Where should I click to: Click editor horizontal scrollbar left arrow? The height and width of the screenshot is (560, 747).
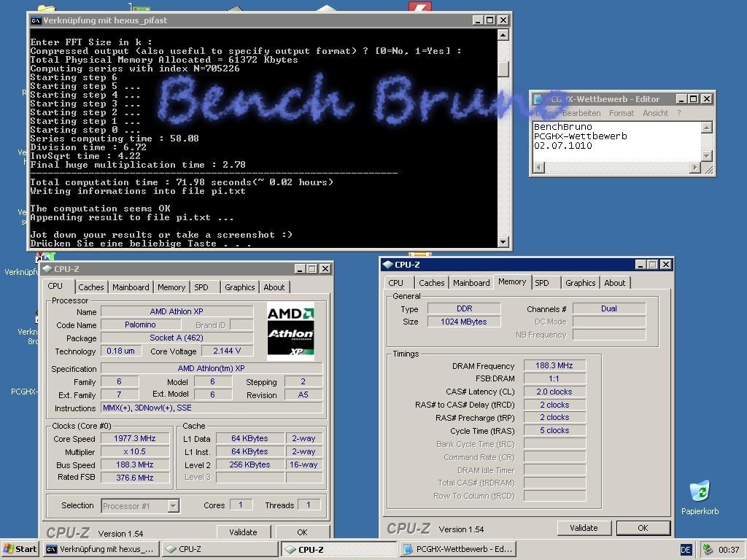pyautogui.click(x=538, y=167)
